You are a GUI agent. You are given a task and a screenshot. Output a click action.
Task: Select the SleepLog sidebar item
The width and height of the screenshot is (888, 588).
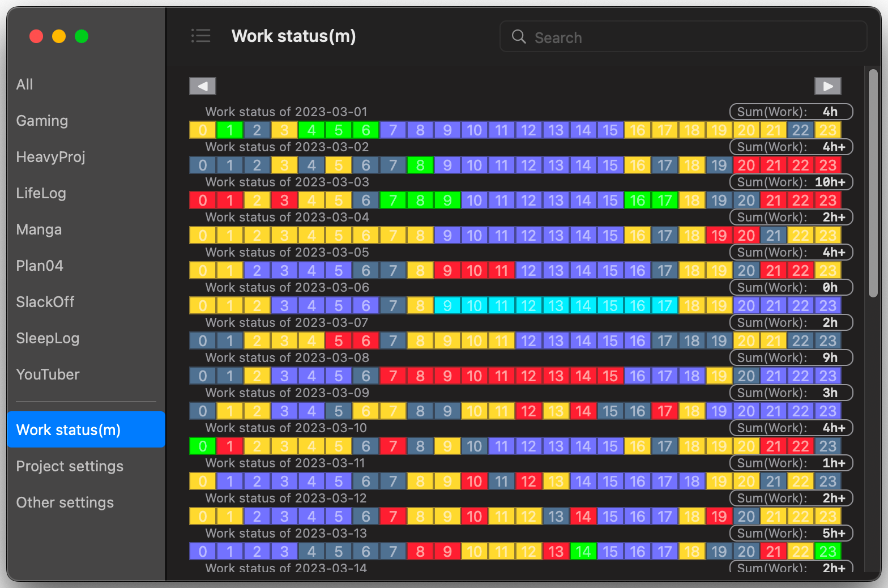point(48,338)
